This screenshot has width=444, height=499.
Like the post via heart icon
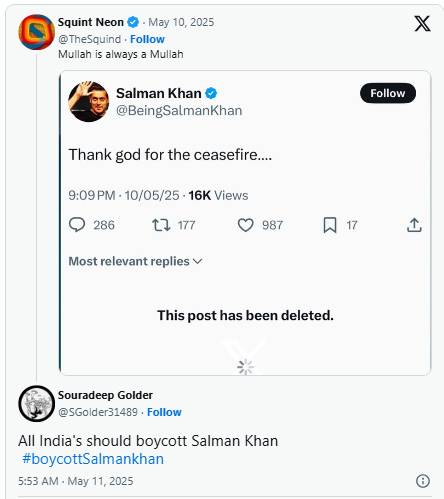pos(245,225)
